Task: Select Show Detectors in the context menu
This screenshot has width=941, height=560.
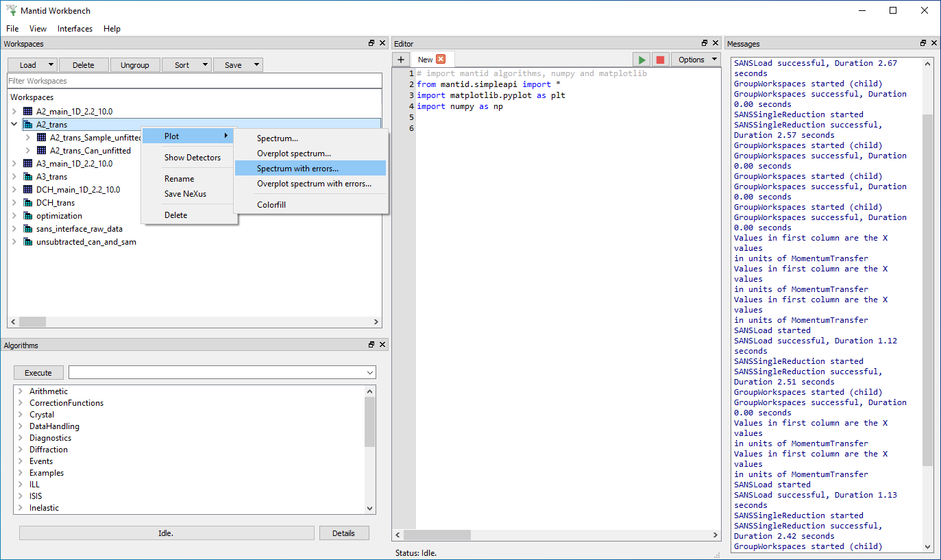Action: pyautogui.click(x=193, y=158)
